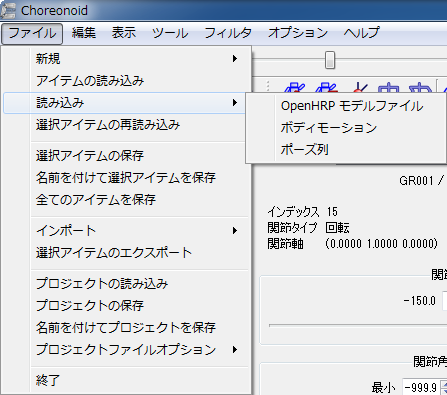Click the time bar slider handle

[330, 60]
